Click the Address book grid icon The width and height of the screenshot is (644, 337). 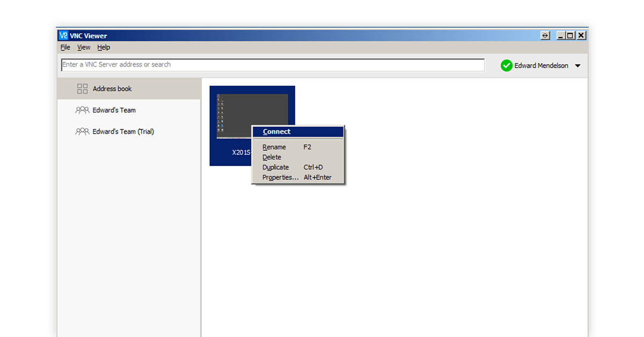[x=82, y=89]
